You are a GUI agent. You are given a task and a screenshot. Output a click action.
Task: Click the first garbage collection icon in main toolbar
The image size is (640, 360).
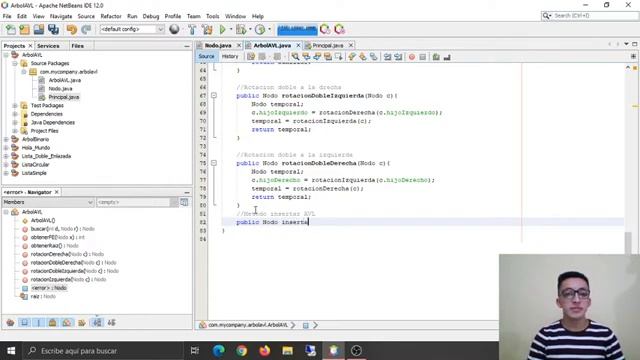click(x=325, y=29)
